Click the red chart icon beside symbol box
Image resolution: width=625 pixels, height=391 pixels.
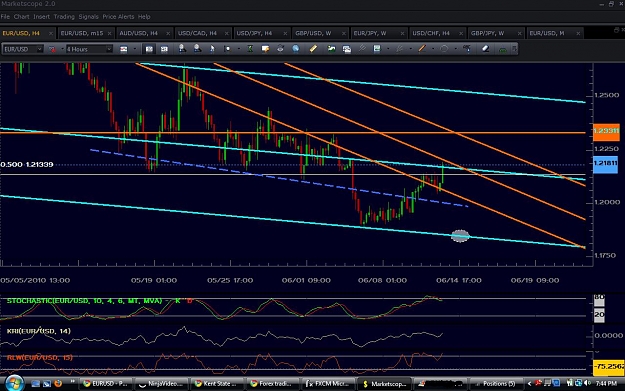[x=52, y=49]
